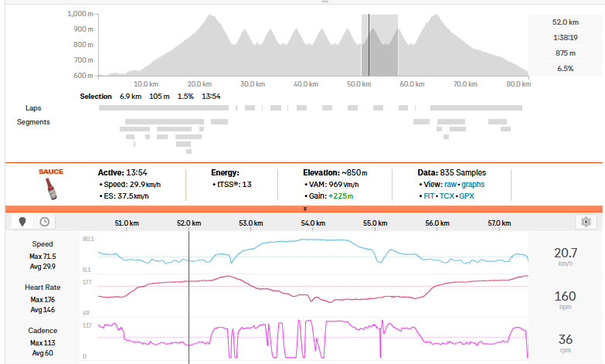The height and width of the screenshot is (364, 605).
Task: Open raw data view link
Action: pos(450,185)
